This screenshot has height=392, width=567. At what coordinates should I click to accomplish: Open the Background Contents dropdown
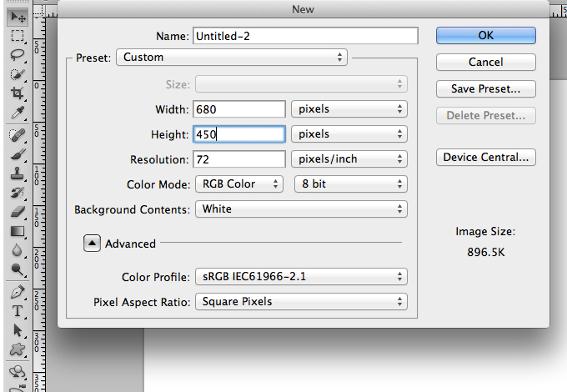tap(301, 209)
